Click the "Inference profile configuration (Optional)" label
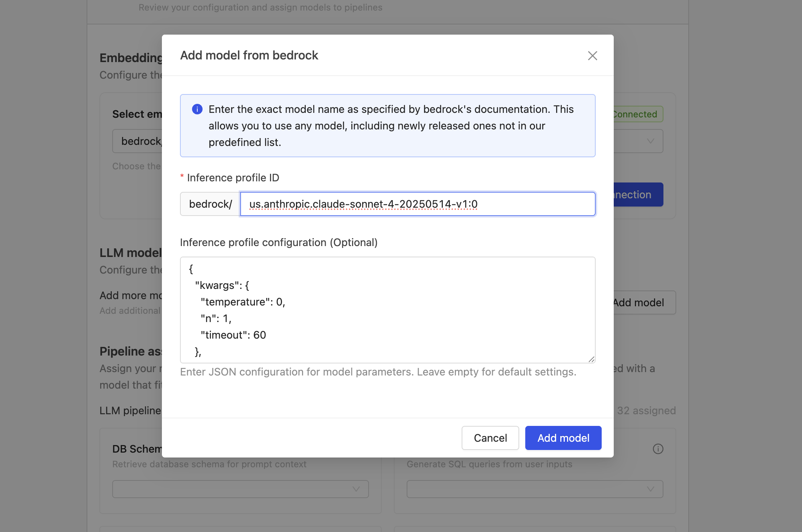Image resolution: width=802 pixels, height=532 pixels. point(279,243)
